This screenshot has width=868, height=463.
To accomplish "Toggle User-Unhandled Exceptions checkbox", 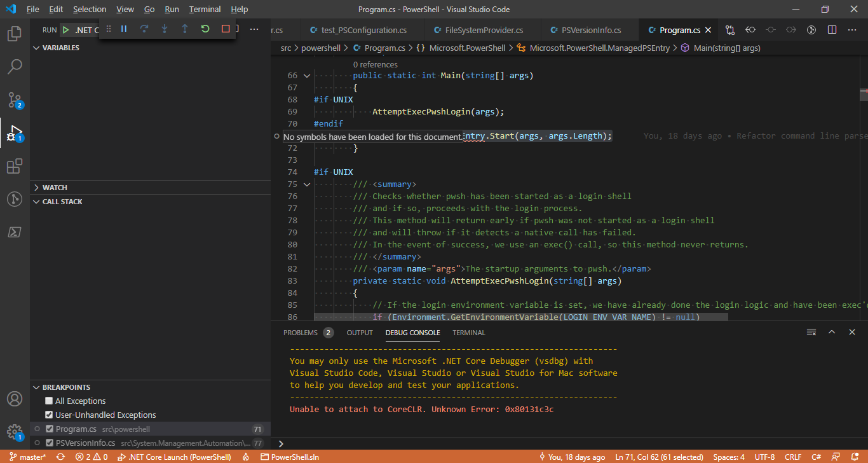I will click(49, 415).
